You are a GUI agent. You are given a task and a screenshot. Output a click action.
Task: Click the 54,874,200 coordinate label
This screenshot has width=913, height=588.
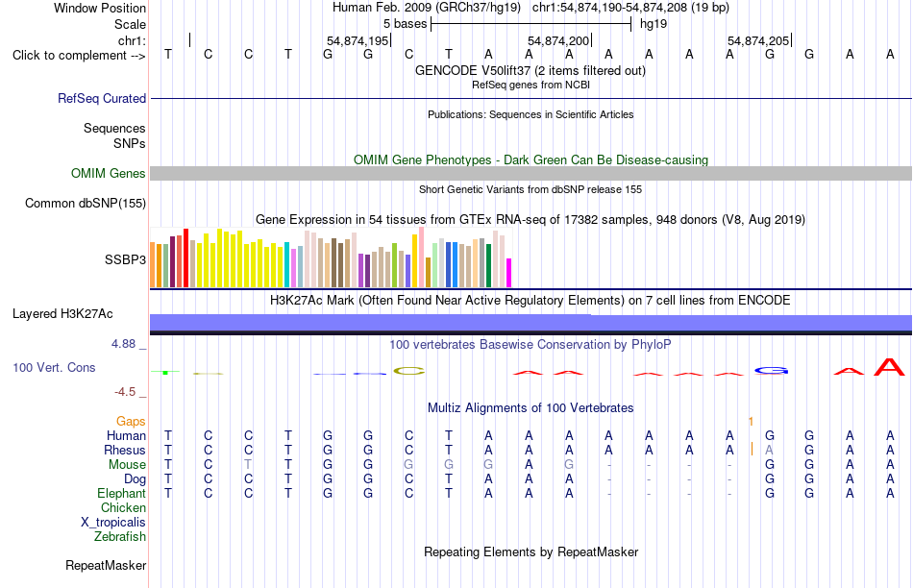pos(558,40)
